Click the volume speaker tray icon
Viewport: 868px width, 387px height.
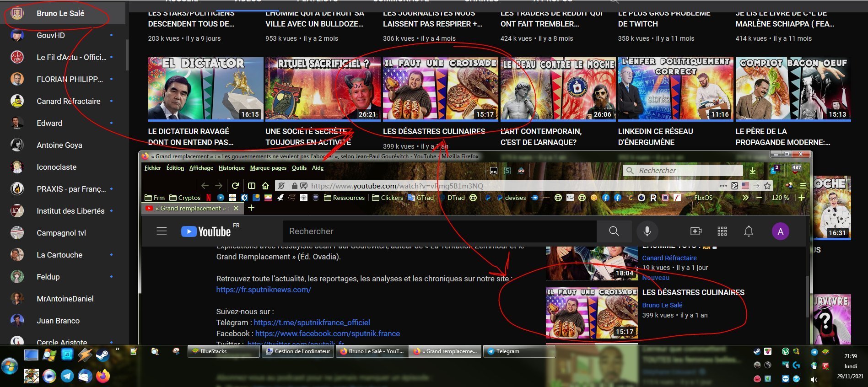click(814, 379)
